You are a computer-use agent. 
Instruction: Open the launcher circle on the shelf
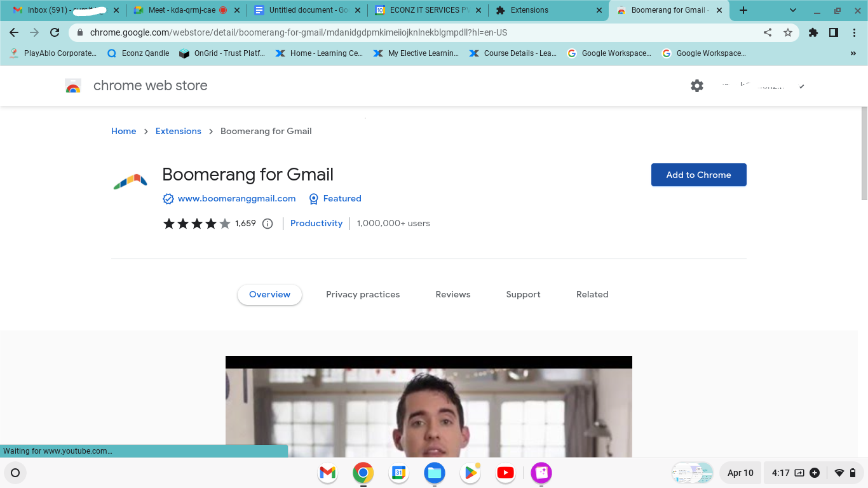(15, 473)
